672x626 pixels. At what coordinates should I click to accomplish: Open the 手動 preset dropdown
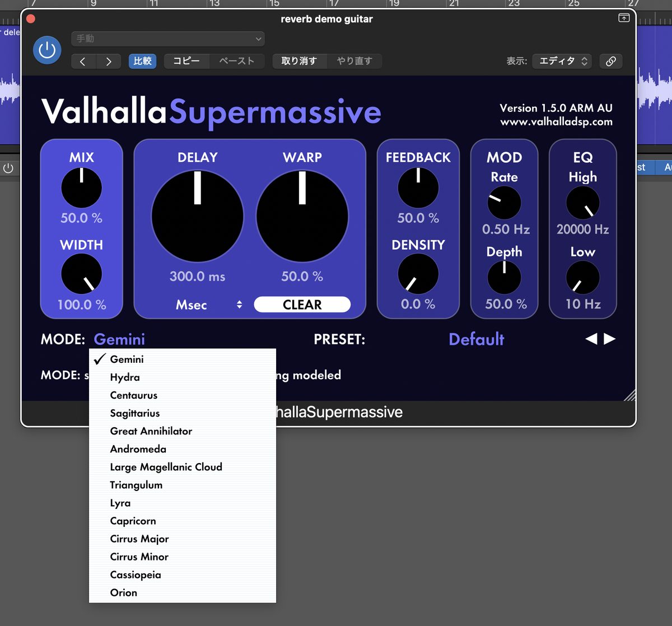[x=168, y=39]
